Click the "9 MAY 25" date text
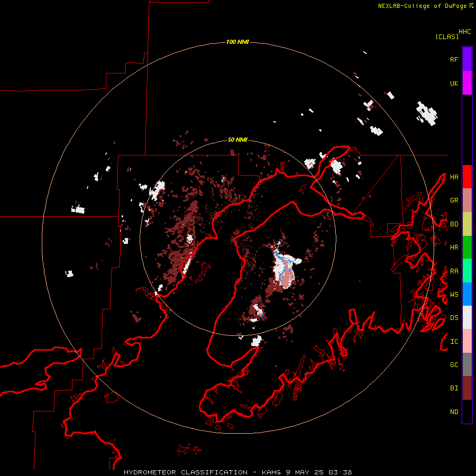 305,472
